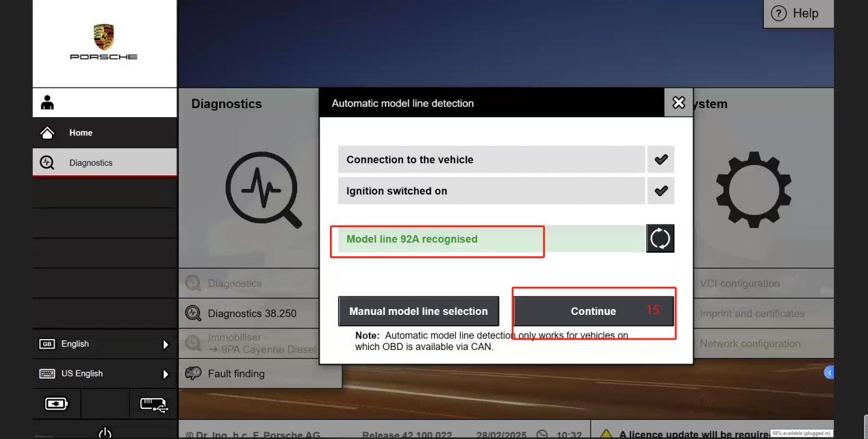Click the large system gear icon

(x=753, y=188)
